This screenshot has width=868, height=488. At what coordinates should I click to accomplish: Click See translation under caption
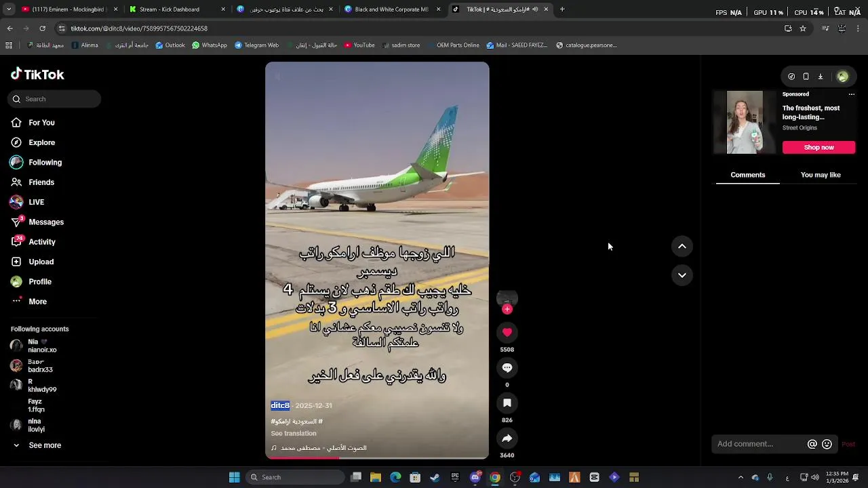(x=294, y=434)
